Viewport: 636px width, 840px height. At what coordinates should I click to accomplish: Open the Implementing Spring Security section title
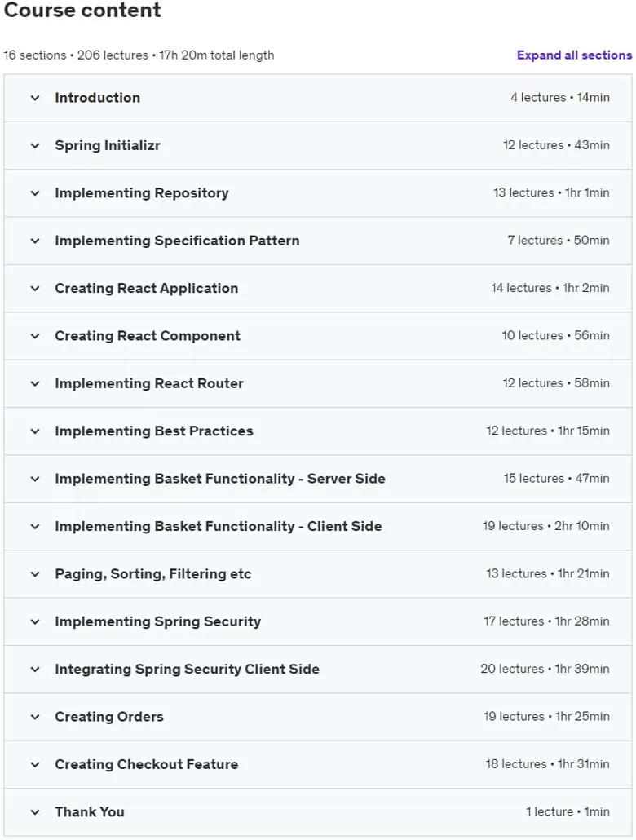pos(157,621)
